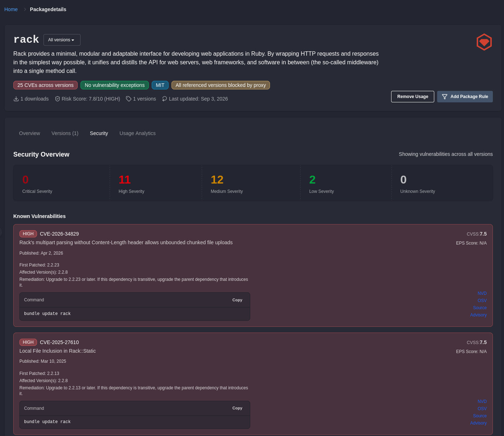Open Advisory link for CVE-2026-34829
Viewport: 504px width, 436px height.
[478, 315]
